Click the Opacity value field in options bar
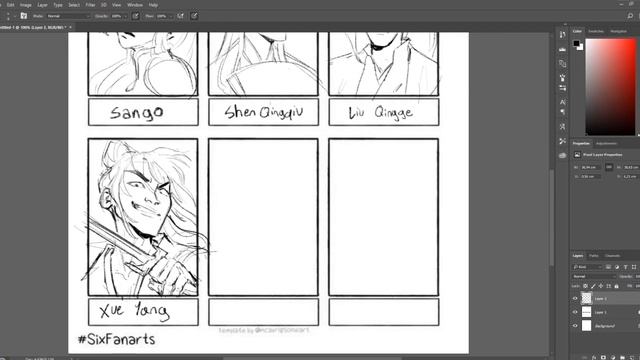Screen dimensions: 640x360 [117, 16]
